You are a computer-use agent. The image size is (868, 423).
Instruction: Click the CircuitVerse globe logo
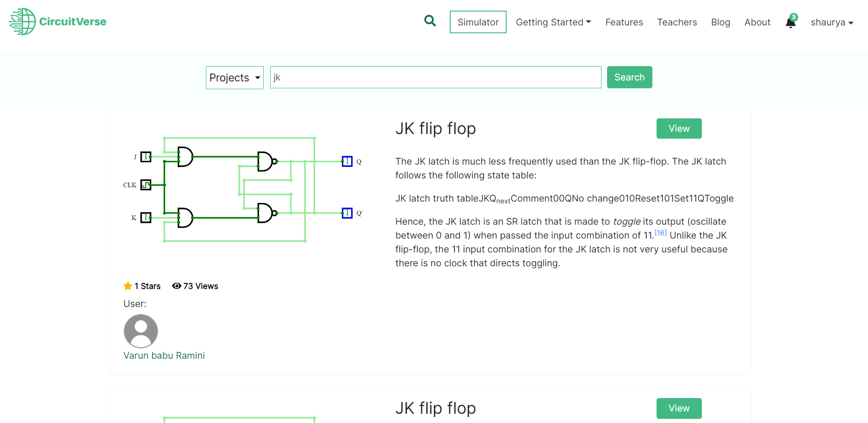coord(21,21)
